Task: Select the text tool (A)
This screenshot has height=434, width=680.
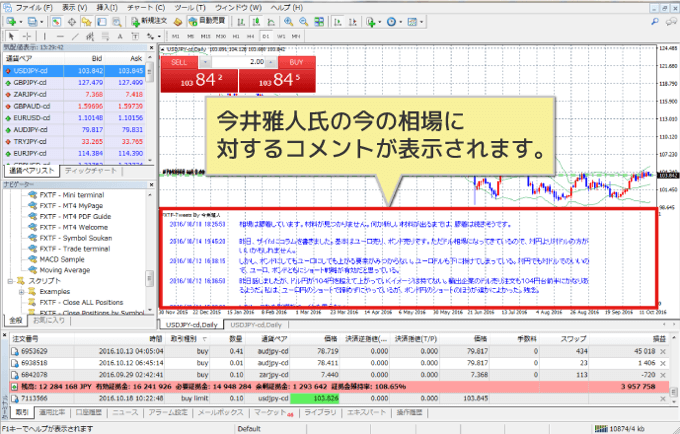Action: tap(120, 36)
